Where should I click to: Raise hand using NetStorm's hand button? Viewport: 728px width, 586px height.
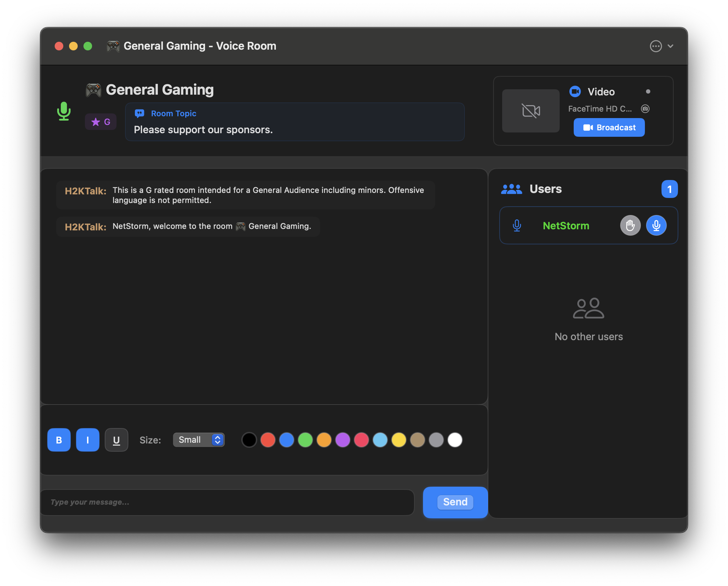(x=630, y=225)
